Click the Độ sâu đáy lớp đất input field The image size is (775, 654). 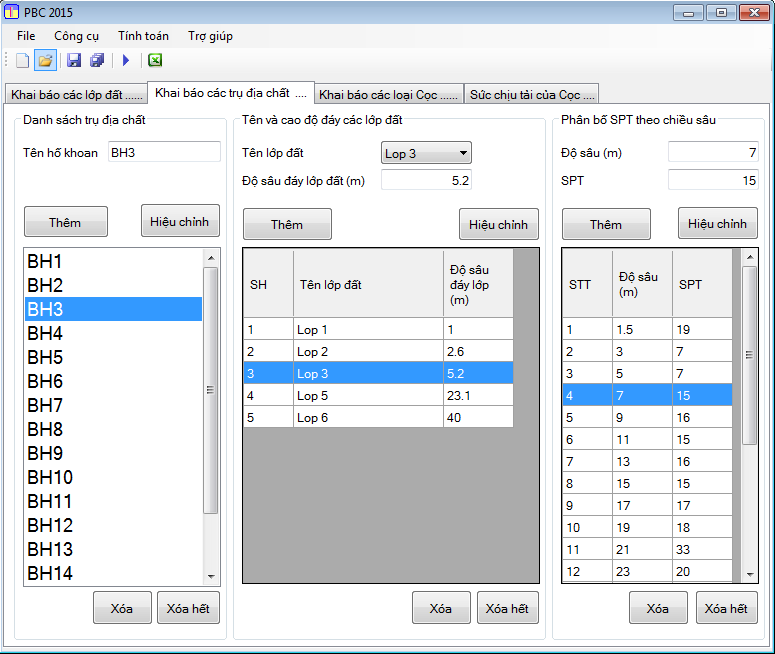426,180
